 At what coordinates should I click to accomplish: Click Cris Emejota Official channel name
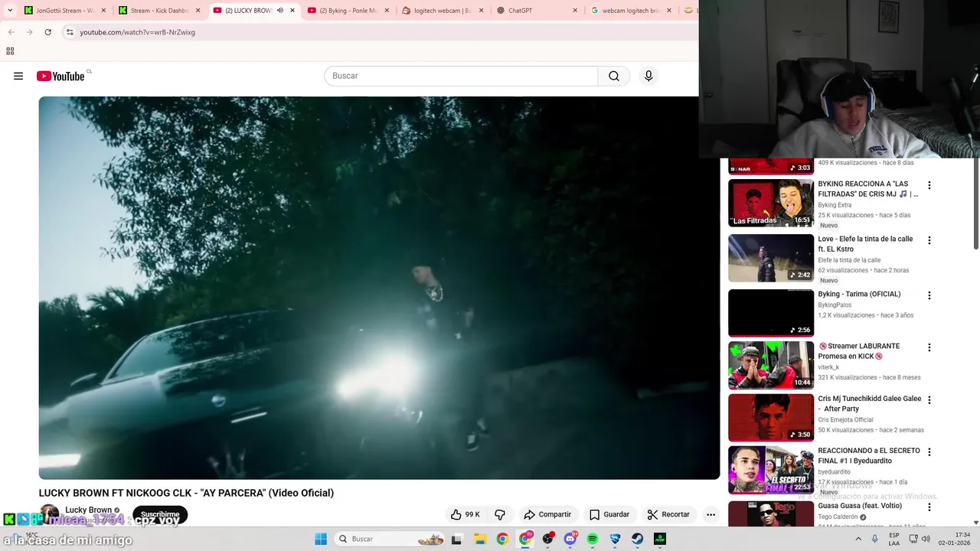(x=845, y=419)
